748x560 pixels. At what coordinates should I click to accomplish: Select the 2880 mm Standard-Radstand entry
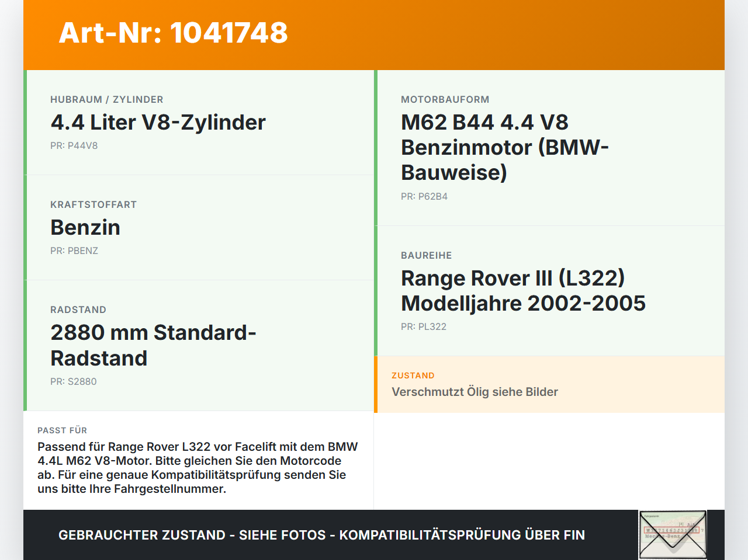(153, 345)
